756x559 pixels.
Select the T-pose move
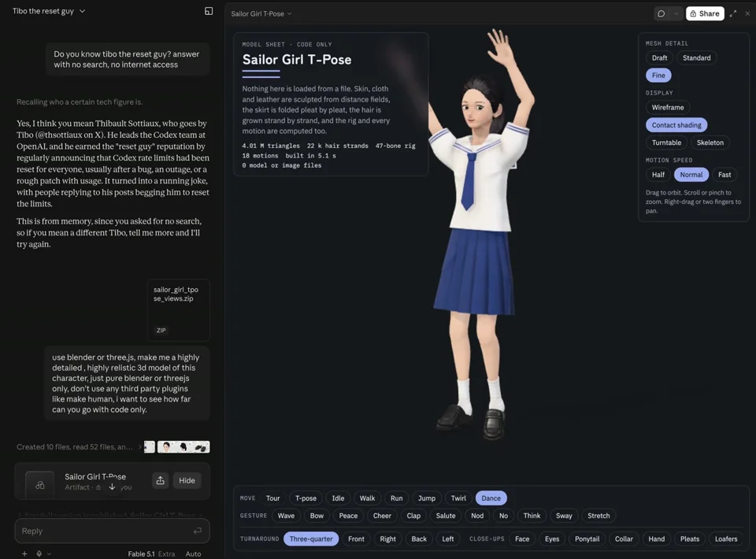pyautogui.click(x=306, y=498)
